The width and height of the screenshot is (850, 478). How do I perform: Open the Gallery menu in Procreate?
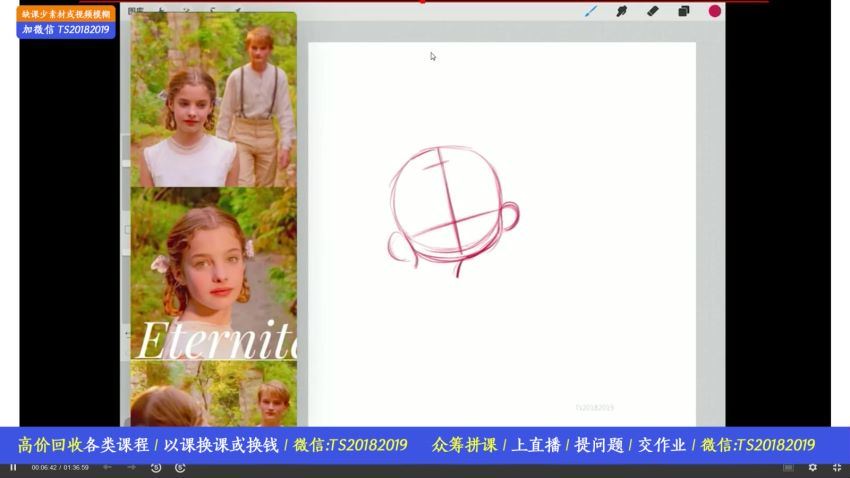pos(136,12)
